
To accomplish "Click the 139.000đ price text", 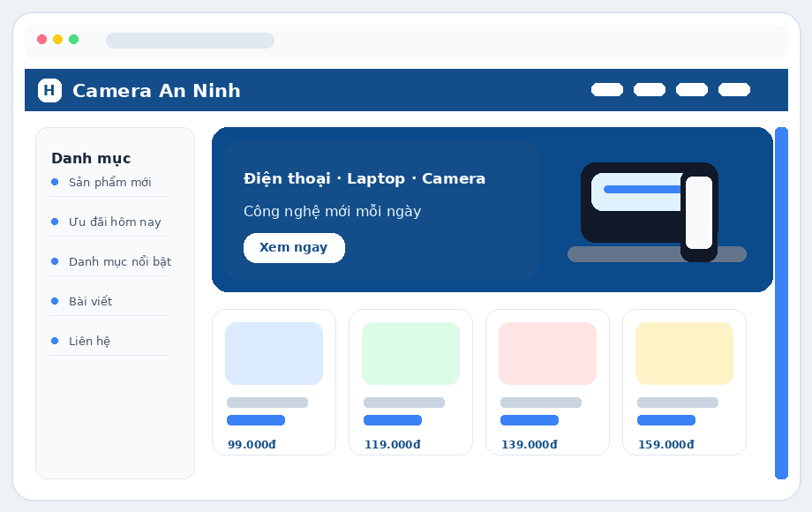I will pos(529,445).
